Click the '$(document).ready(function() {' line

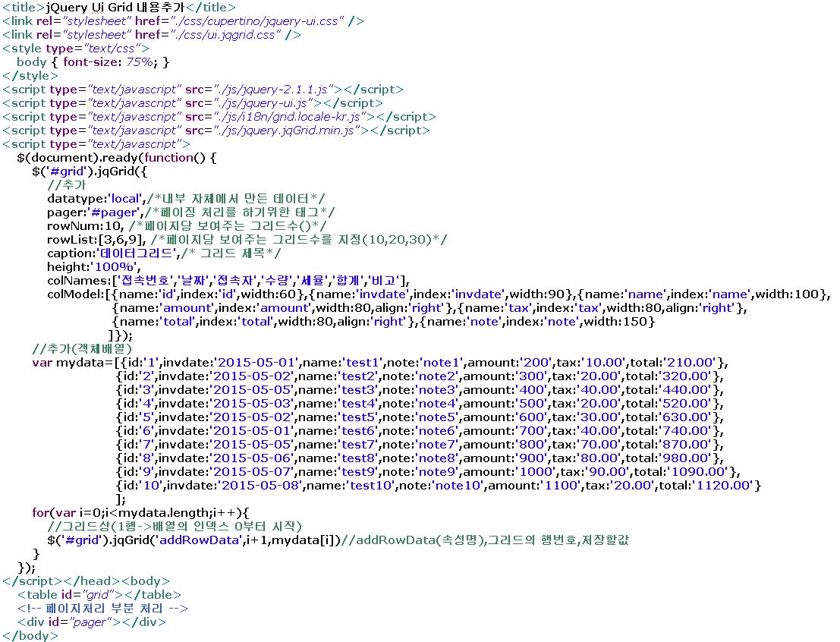pos(117,158)
